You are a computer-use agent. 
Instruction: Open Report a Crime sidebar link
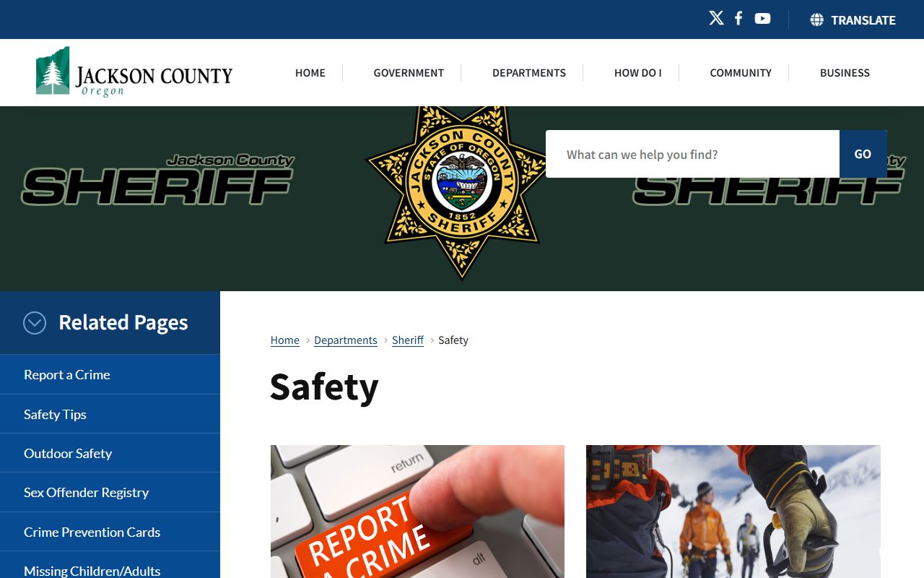point(110,374)
